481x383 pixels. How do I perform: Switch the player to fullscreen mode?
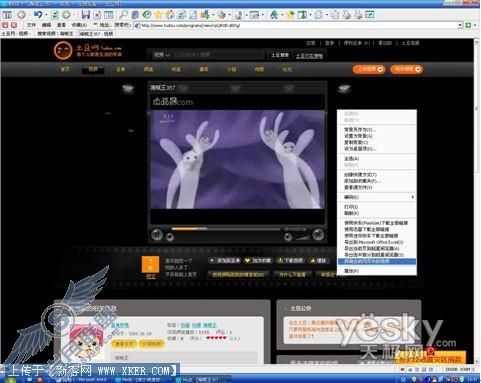pos(318,235)
